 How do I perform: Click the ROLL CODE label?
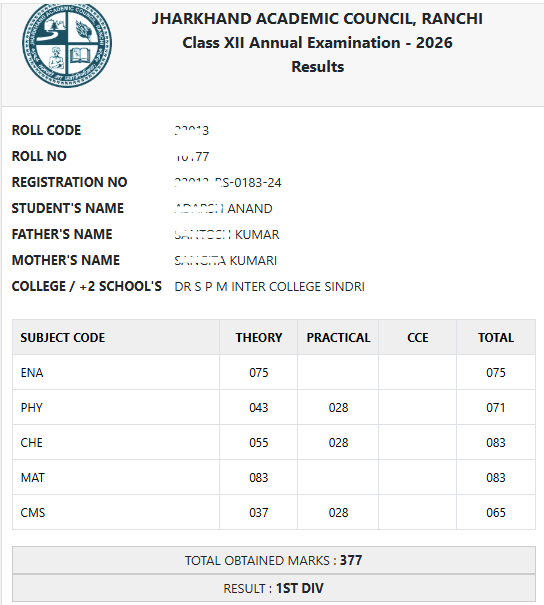click(46, 130)
